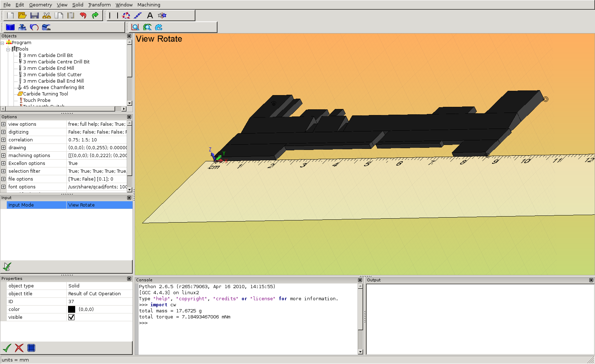This screenshot has width=595, height=364.
Task: Select 45 degreee Chamfering Bit item
Action: tap(53, 87)
